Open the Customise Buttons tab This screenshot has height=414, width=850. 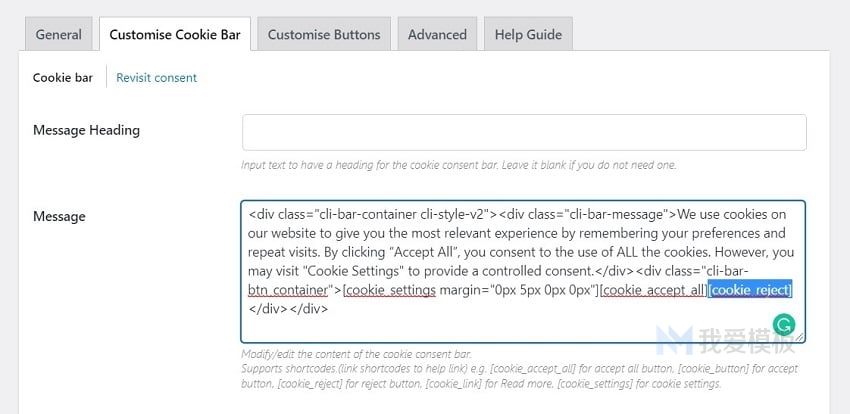pos(324,35)
